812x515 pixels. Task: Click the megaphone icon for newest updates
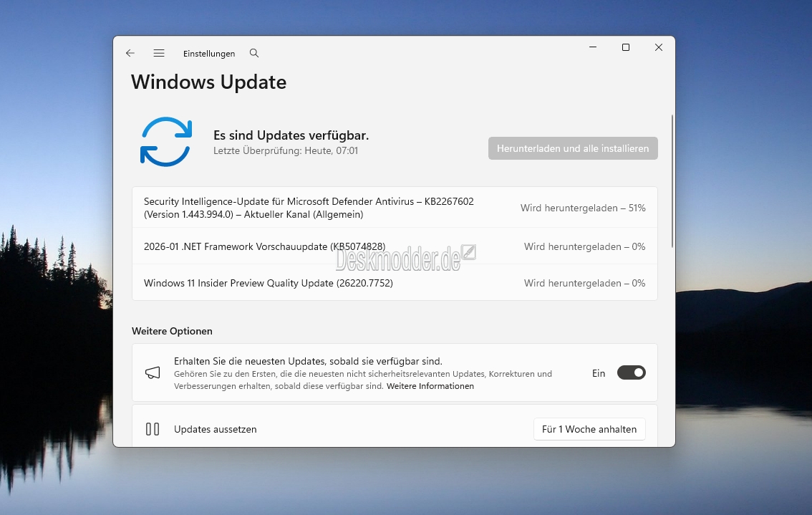(153, 373)
